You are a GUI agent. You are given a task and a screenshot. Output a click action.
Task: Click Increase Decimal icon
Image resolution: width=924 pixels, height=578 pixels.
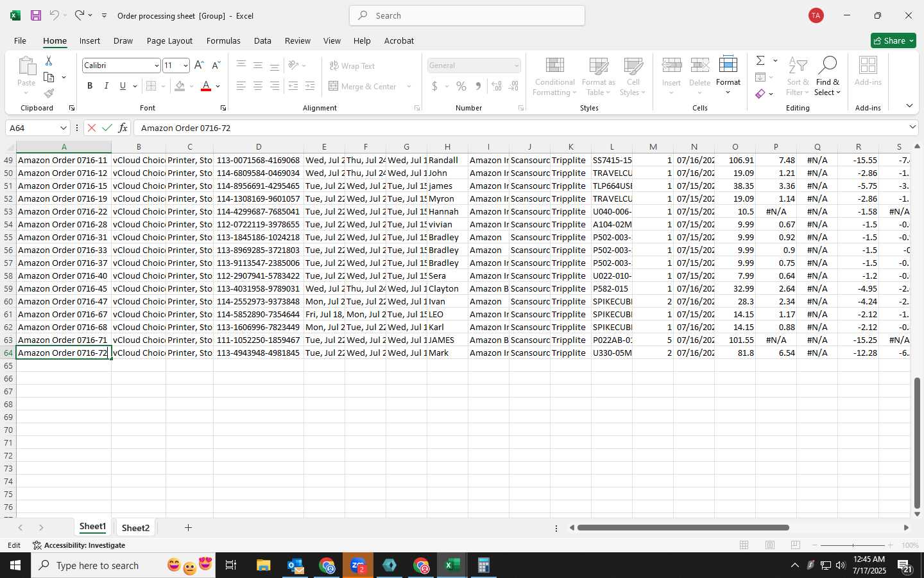(x=497, y=86)
